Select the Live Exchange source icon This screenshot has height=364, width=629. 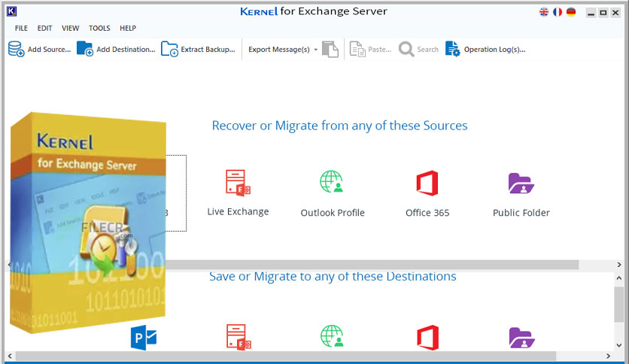tap(238, 183)
